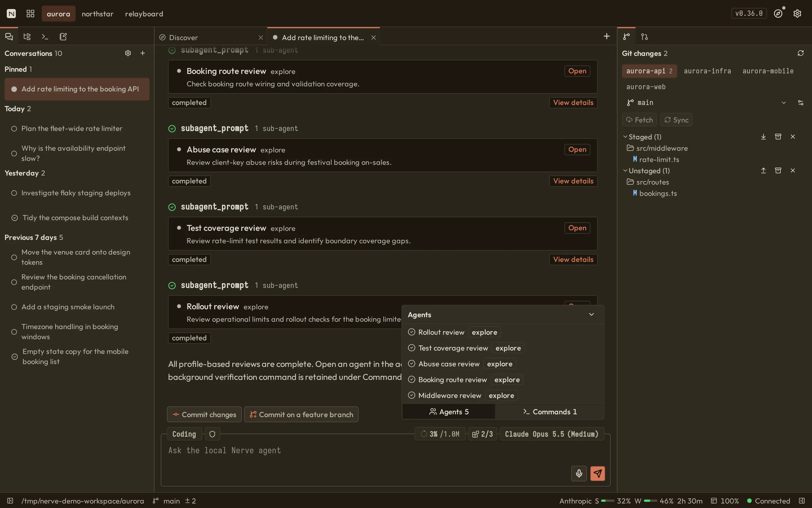Open the file tree panel icon
This screenshot has width=812, height=508.
27,37
